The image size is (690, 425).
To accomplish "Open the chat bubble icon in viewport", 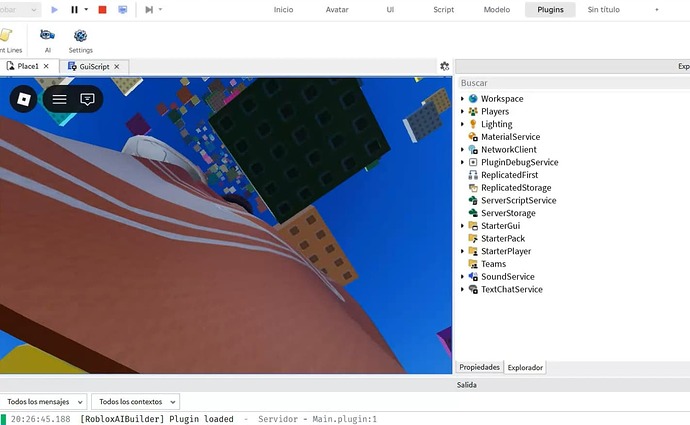I will [x=88, y=99].
